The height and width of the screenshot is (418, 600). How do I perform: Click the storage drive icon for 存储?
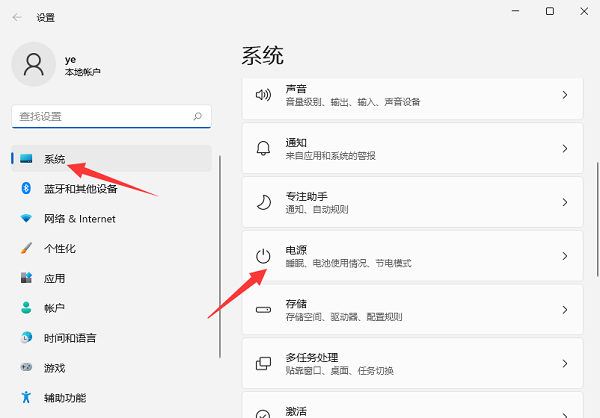[x=263, y=310]
